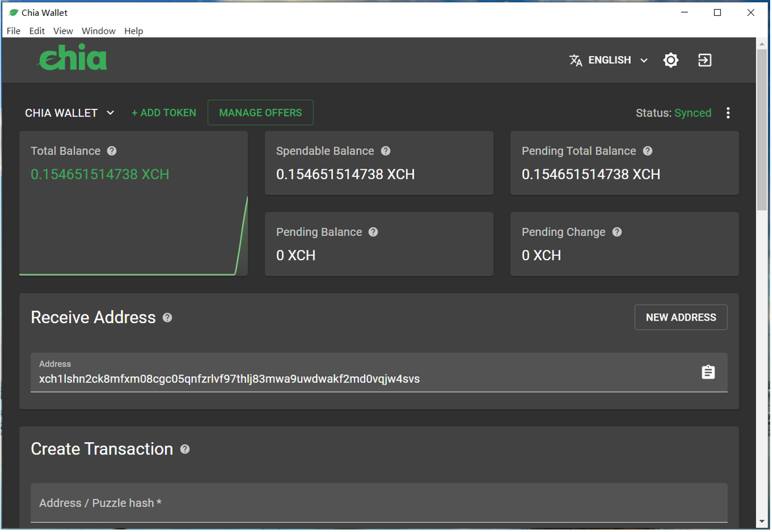Click the Pending Total Balance help icon

pos(647,151)
